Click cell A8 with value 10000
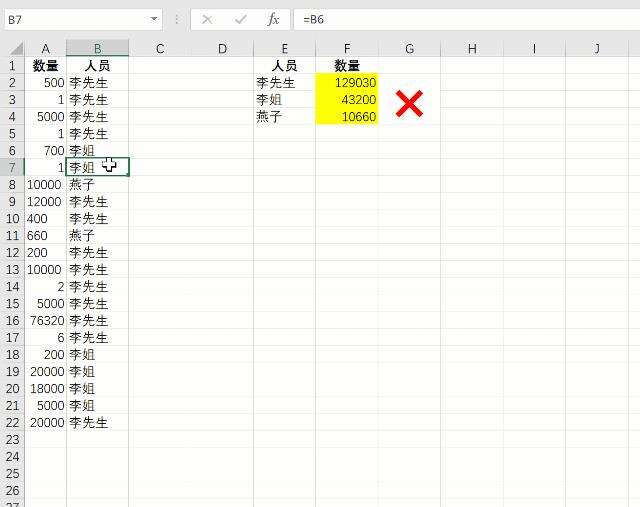640x507 pixels. coord(46,185)
